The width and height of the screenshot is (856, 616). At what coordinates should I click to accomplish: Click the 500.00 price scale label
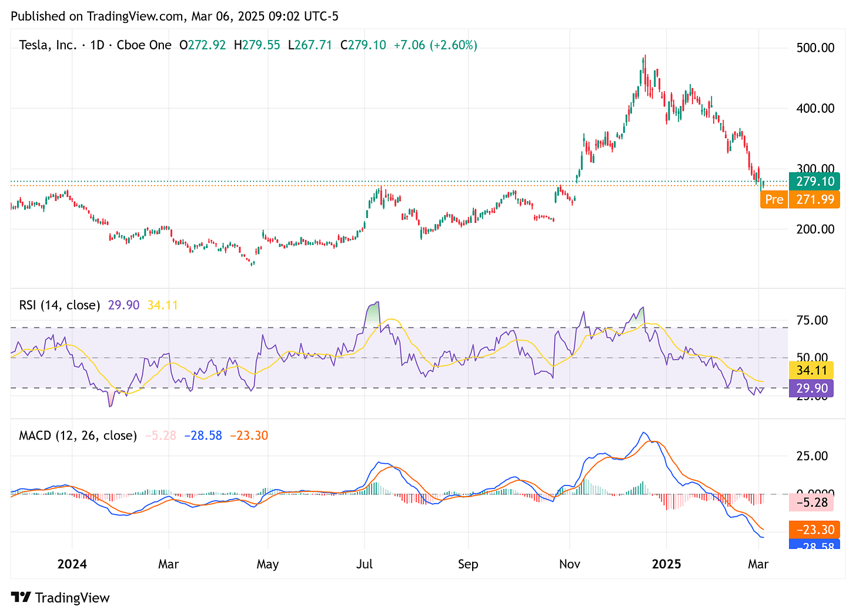[814, 48]
